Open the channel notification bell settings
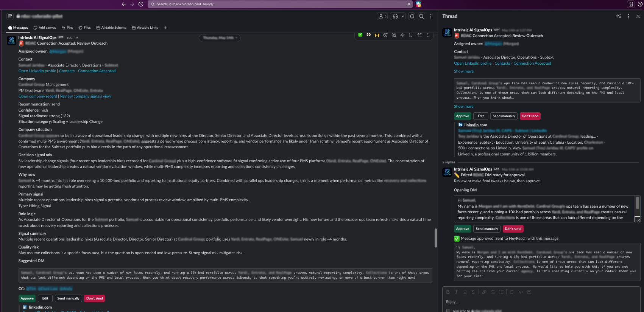This screenshot has width=644, height=312. 412,16
